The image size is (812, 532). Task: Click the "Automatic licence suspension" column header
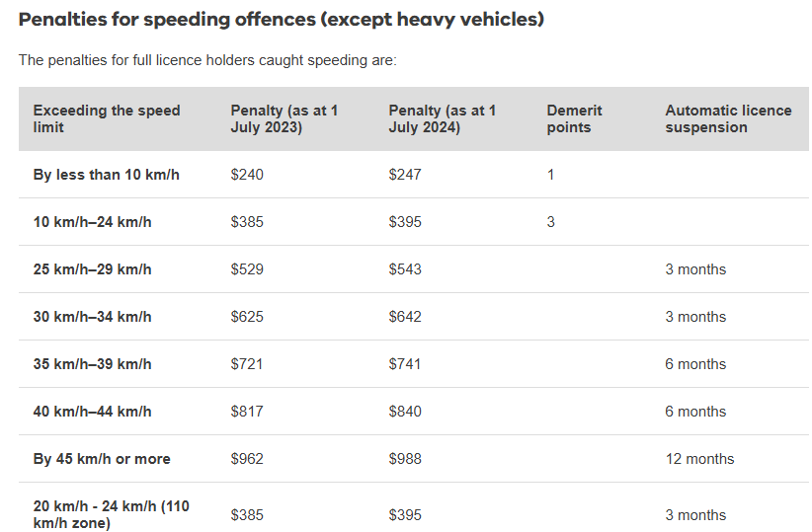coord(728,118)
